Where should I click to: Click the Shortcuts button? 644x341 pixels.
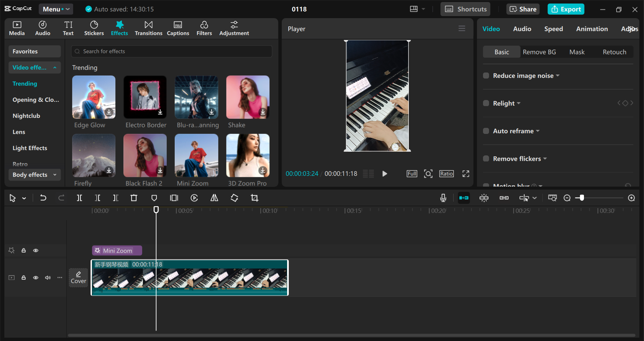465,9
